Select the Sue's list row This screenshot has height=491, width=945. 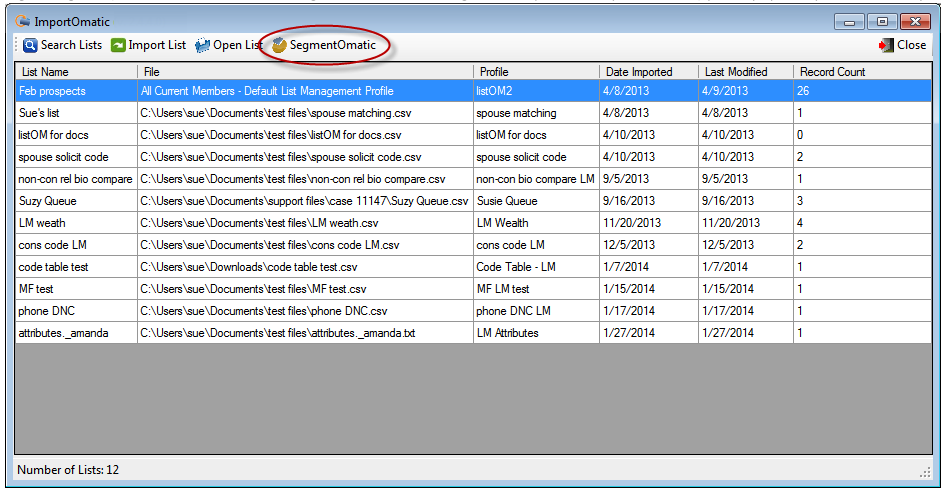coord(473,113)
